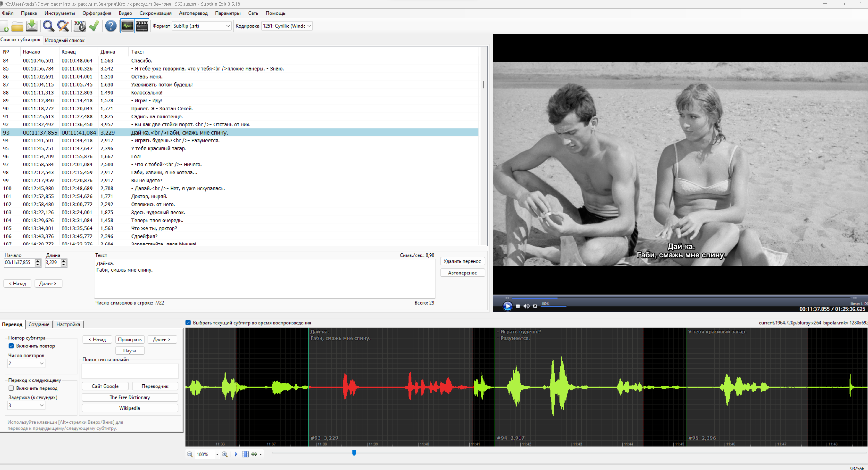This screenshot has width=868, height=470.
Task: Fast-forward the video with the double-right arrows
Action: pos(855,298)
